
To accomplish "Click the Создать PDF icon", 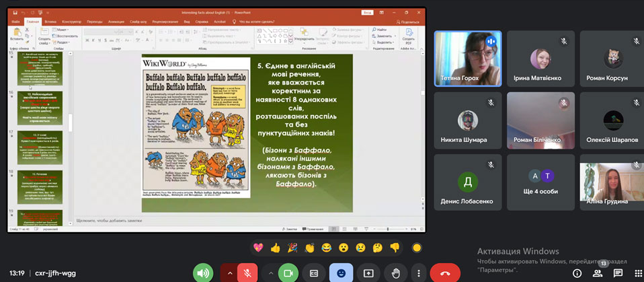I will click(x=409, y=36).
